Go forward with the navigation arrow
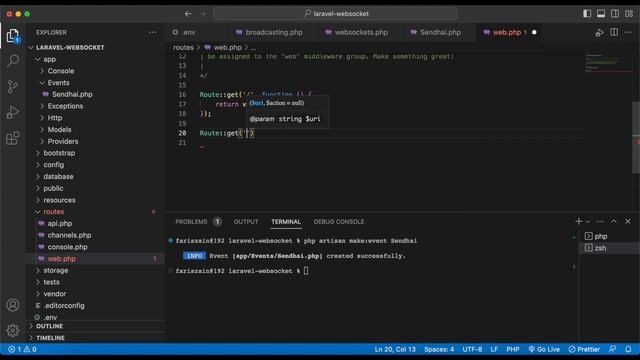The width and height of the screenshot is (640, 360). tap(202, 13)
